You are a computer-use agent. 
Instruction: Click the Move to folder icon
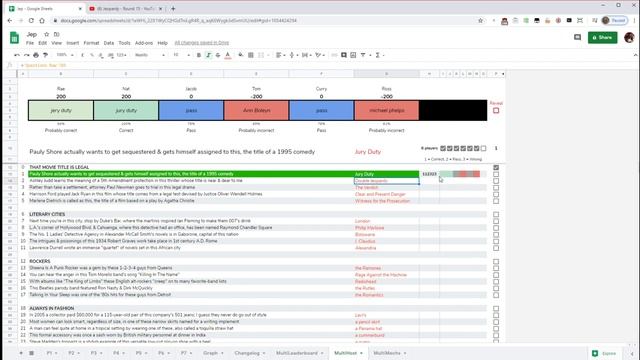pyautogui.click(x=56, y=34)
